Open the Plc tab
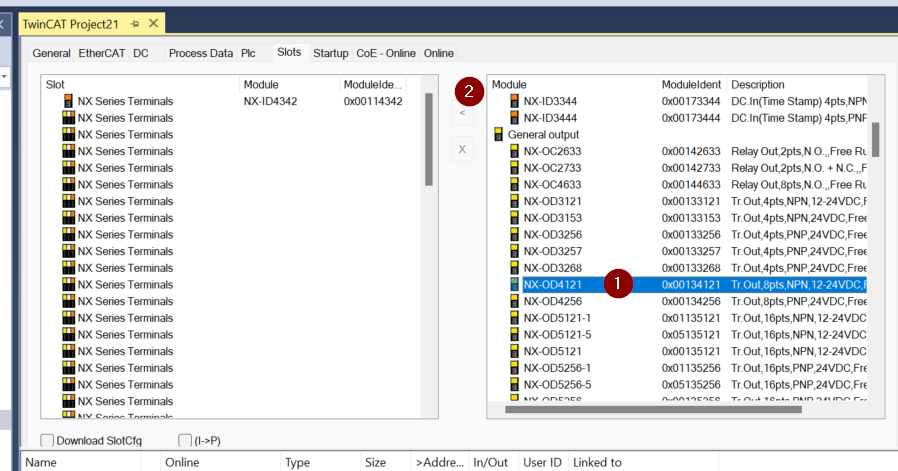Image resolution: width=898 pixels, height=471 pixels. pos(248,53)
